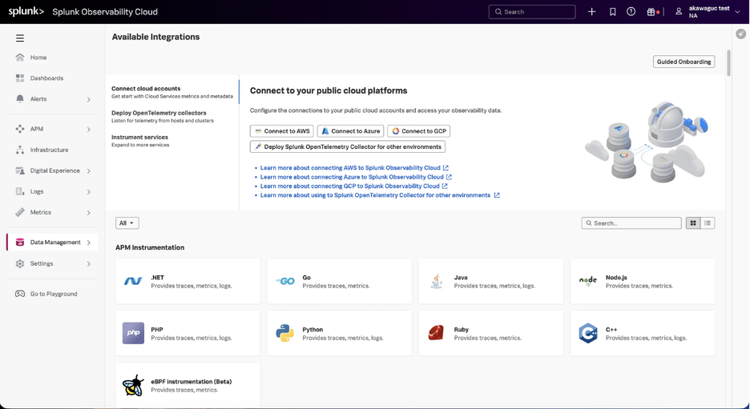The image size is (750, 409).
Task: Click the splunk> logo
Action: point(26,11)
